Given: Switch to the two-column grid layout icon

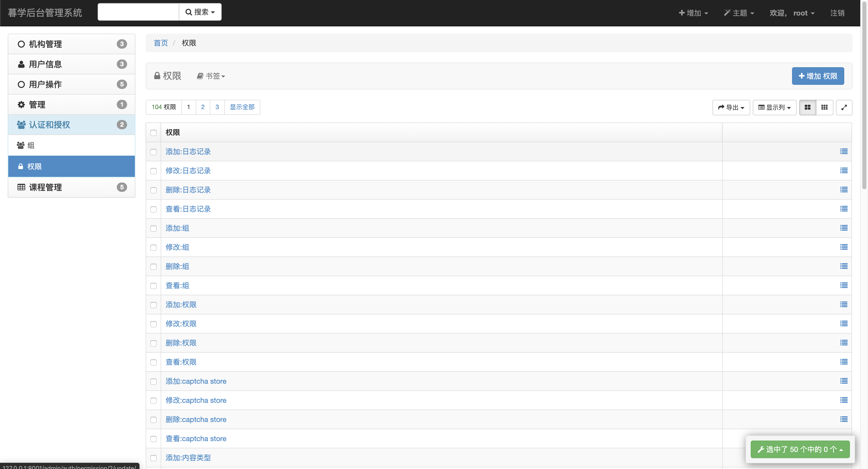Looking at the screenshot, I should tap(807, 107).
